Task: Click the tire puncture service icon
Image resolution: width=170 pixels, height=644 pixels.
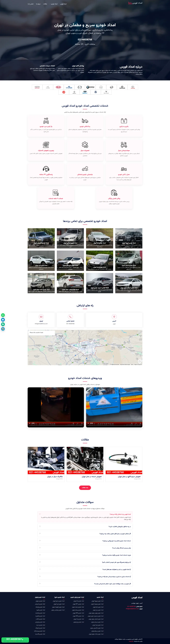Action: pos(46,145)
